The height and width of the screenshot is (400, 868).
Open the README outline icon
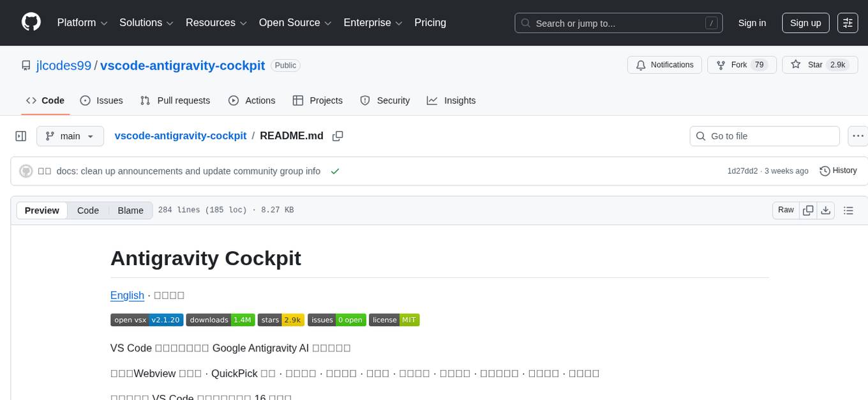(849, 210)
